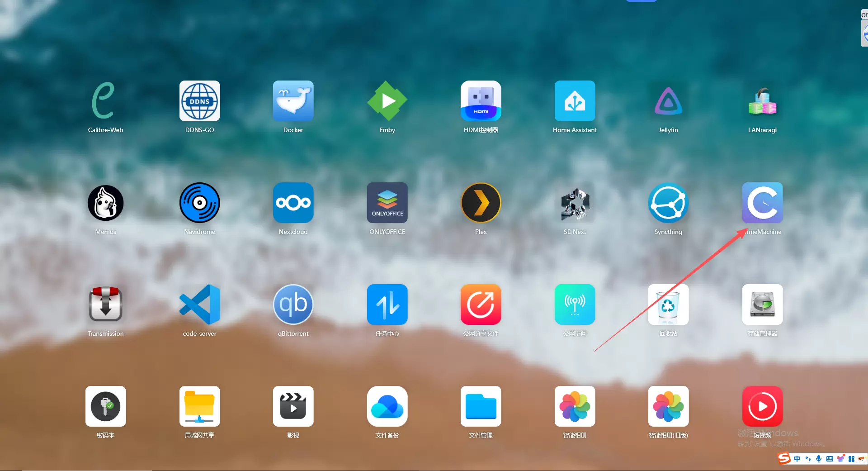Open the Plex app
Image resolution: width=868 pixels, height=471 pixels.
click(481, 203)
